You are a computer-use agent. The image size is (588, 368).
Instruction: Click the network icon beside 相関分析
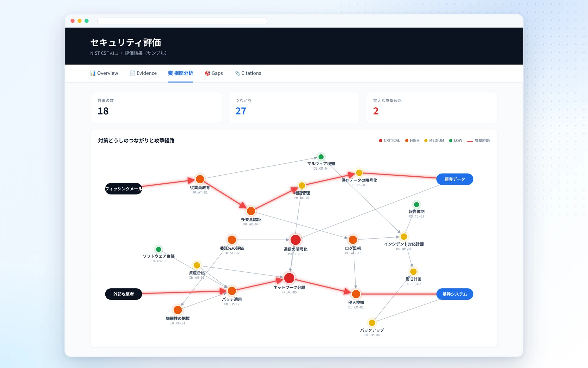pos(170,73)
